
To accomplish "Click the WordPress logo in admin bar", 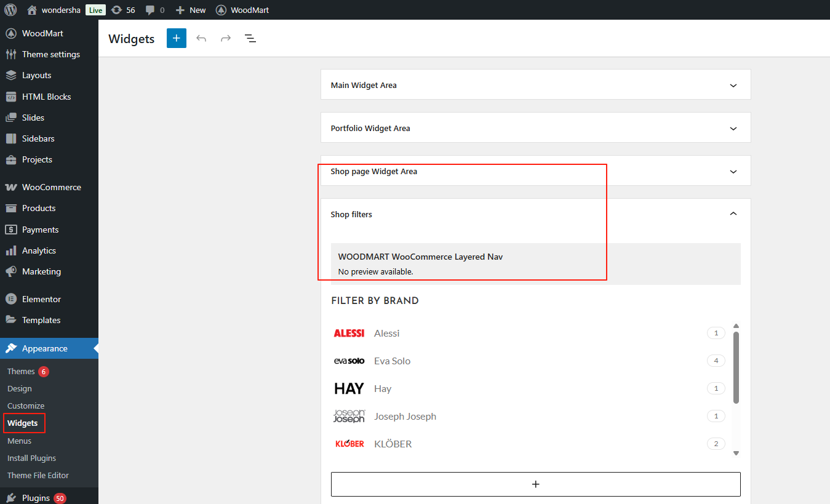I will (x=10, y=10).
